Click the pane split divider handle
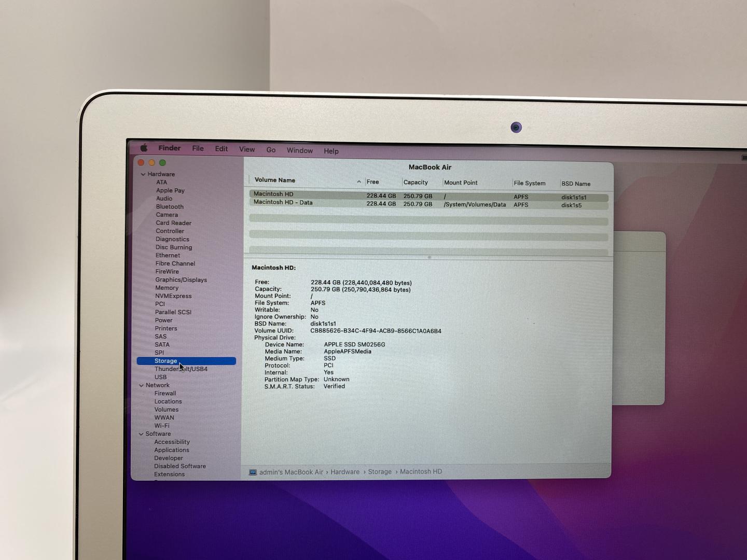The image size is (747, 560). (429, 257)
